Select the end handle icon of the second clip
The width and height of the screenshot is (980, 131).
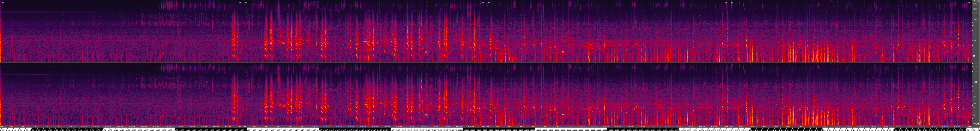point(483,2)
